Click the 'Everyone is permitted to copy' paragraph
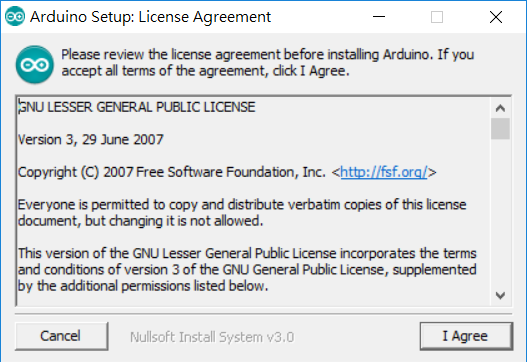The height and width of the screenshot is (362, 527). tap(242, 213)
